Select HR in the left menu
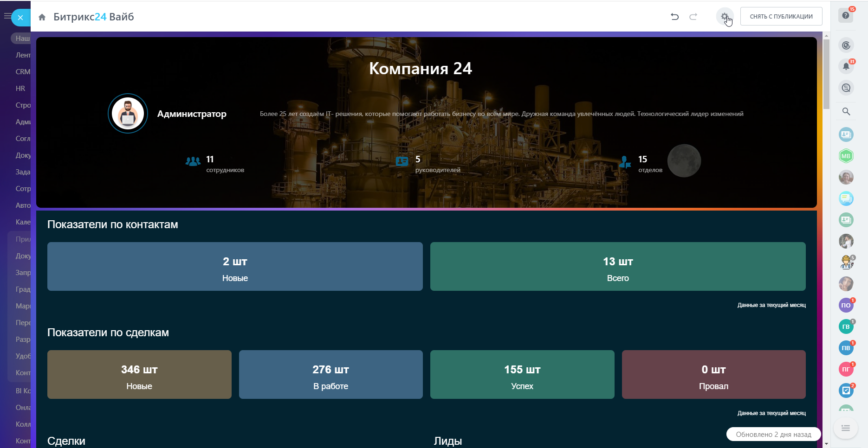 pyautogui.click(x=20, y=89)
